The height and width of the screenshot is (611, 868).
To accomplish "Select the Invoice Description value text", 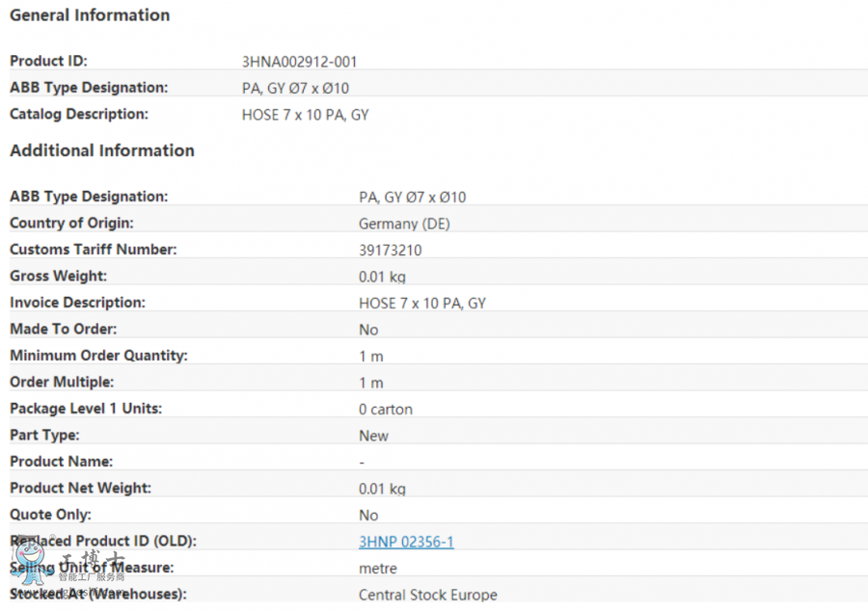I will [421, 303].
